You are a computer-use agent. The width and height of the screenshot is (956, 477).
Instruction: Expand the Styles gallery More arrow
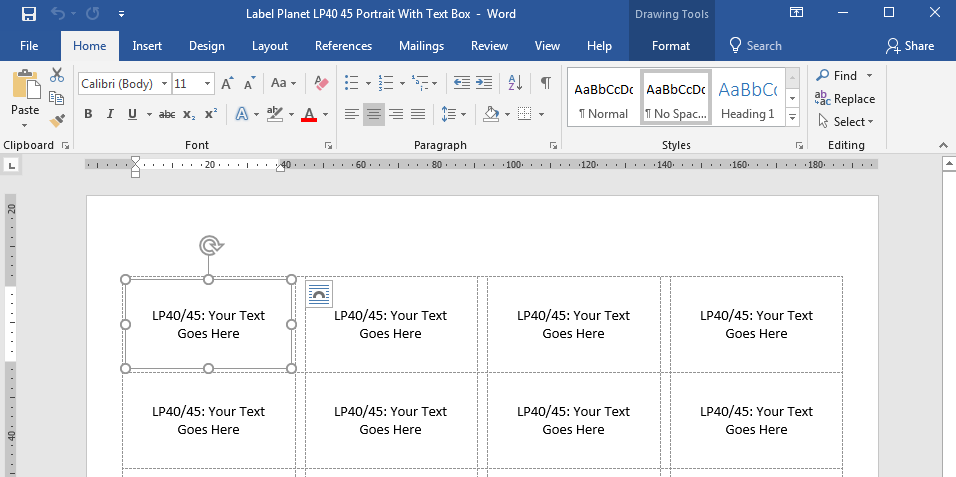[793, 117]
